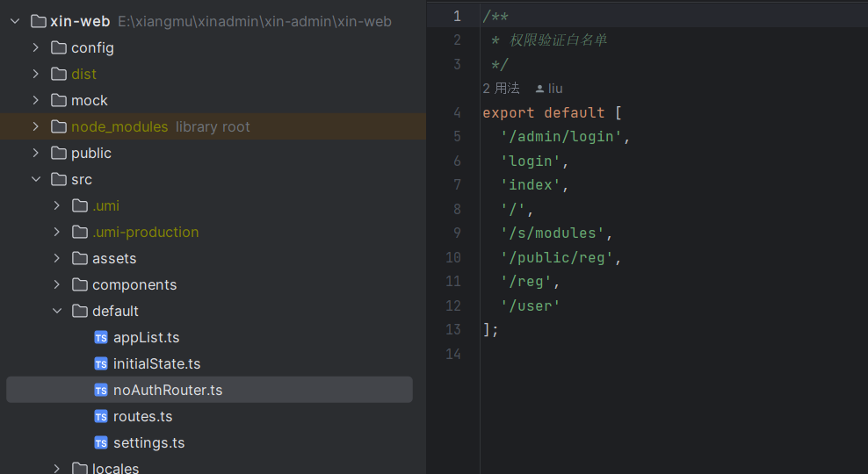Click the TS icon beside settings.ts

(x=101, y=443)
